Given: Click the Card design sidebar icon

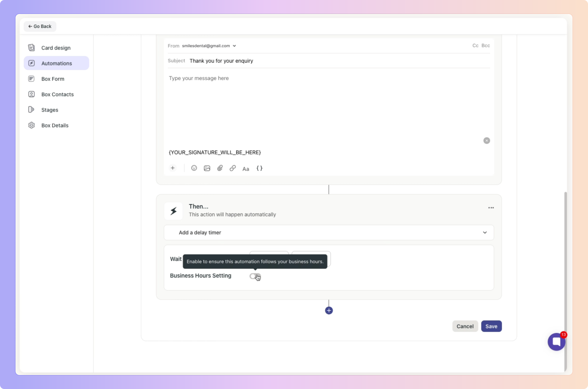Looking at the screenshot, I should (31, 48).
